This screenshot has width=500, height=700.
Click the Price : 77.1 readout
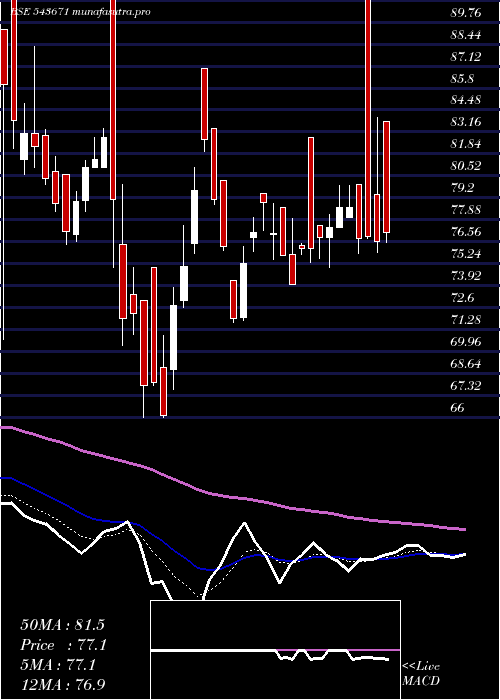[x=63, y=645]
